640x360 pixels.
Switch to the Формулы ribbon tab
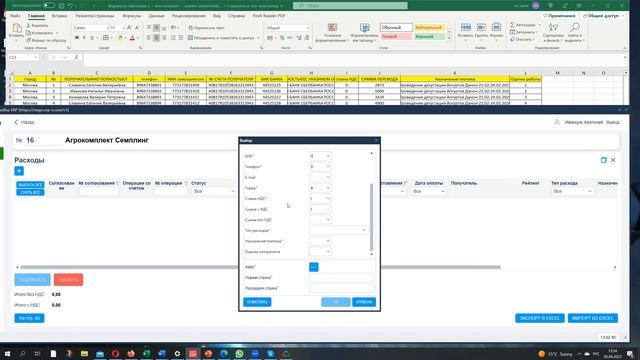(x=131, y=16)
